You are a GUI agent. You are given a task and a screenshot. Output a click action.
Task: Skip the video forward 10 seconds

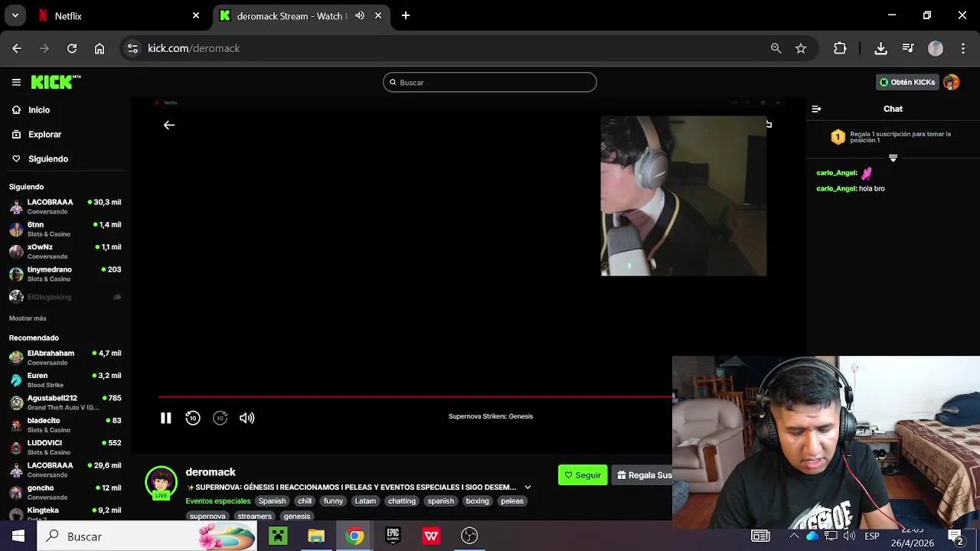(x=220, y=418)
